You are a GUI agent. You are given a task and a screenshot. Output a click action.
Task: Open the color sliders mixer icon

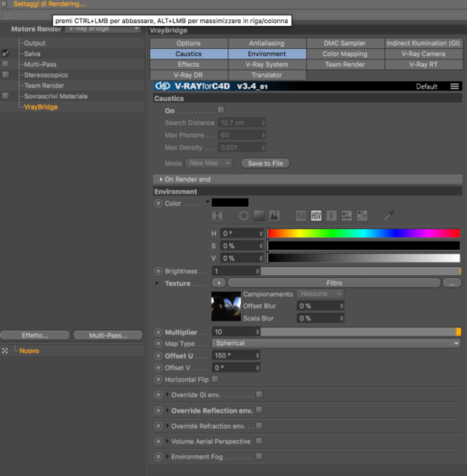(347, 216)
